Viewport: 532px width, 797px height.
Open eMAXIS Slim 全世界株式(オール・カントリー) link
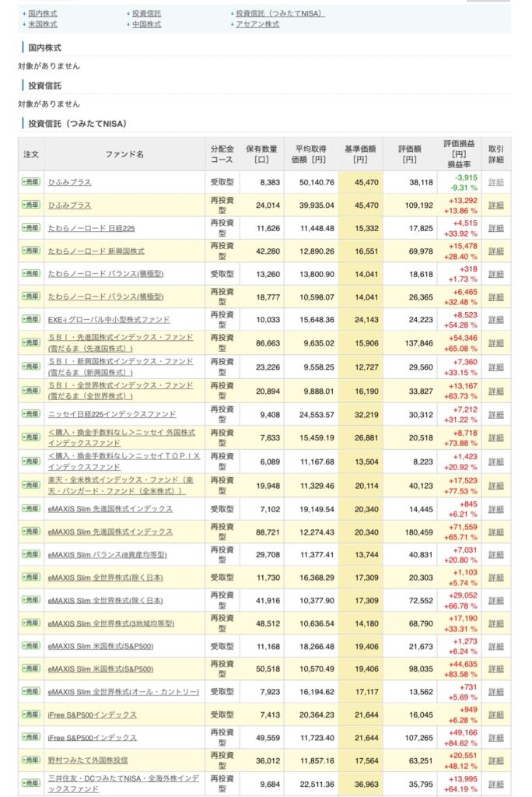tap(124, 692)
